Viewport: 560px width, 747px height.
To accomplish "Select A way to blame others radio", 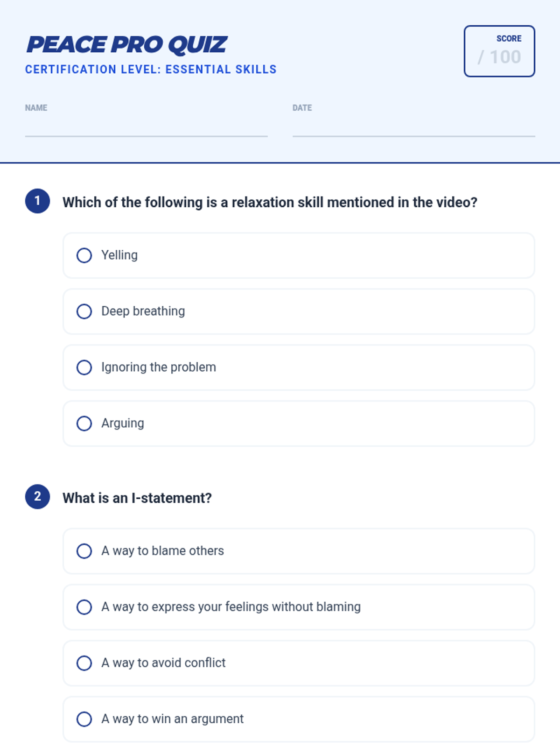I will click(84, 551).
